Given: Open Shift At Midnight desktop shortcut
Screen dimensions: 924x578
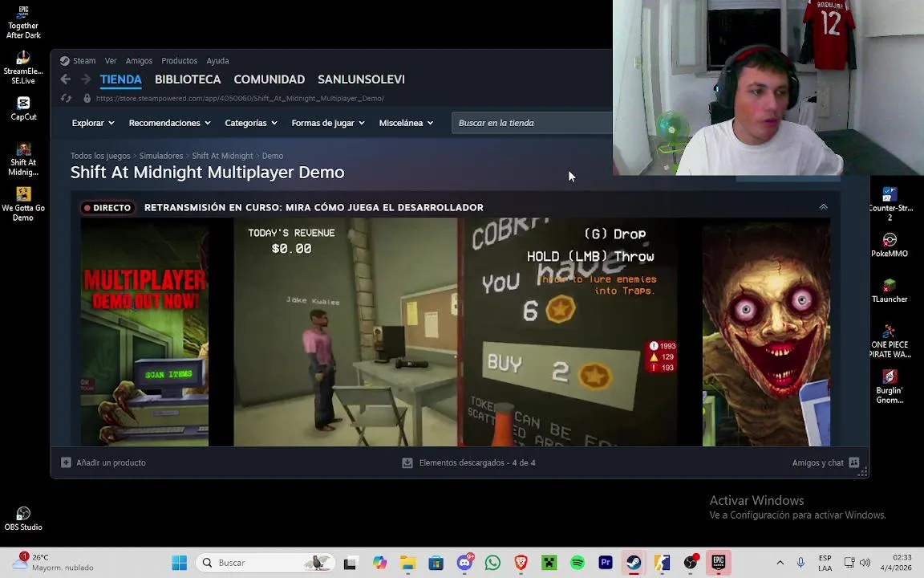Looking at the screenshot, I should pos(23,159).
